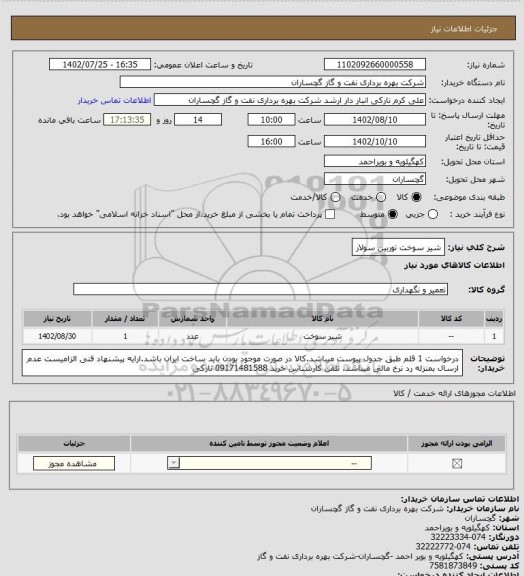Viewport: 524px width, 576px height.
Task: Select the خدمت radio button
Action: (x=381, y=197)
